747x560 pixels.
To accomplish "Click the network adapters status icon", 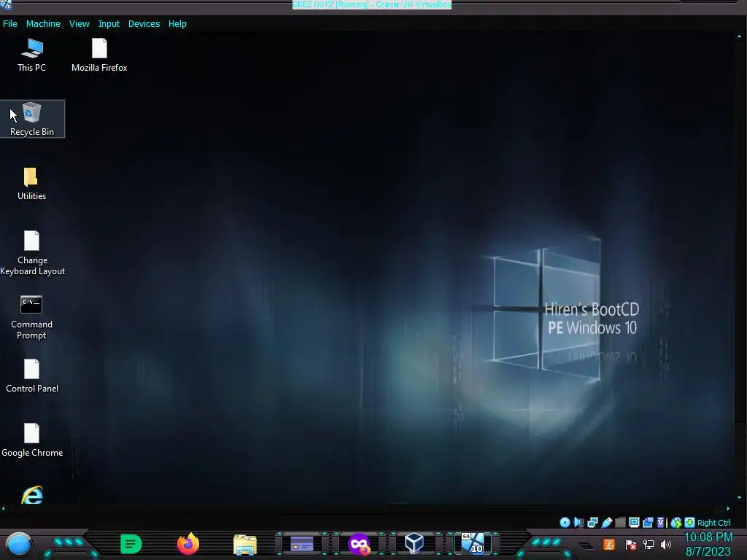I will coord(592,523).
